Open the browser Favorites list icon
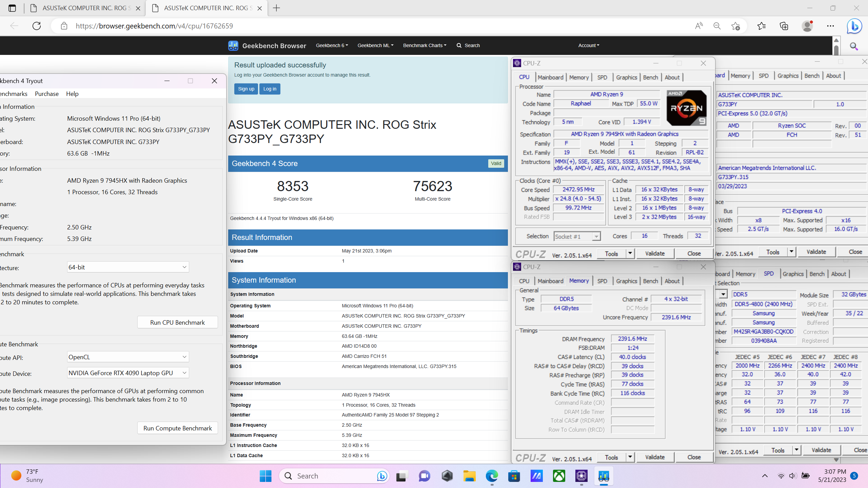The width and height of the screenshot is (868, 488). [x=761, y=26]
